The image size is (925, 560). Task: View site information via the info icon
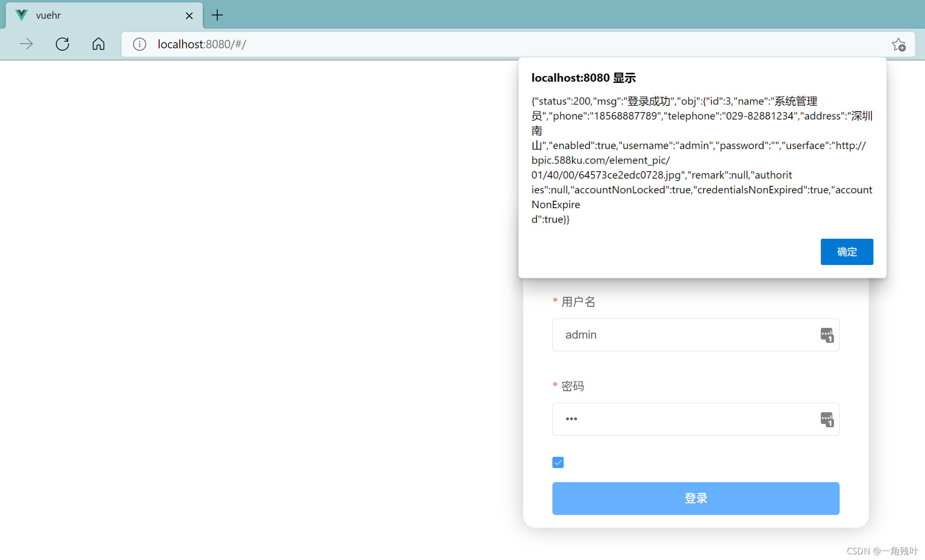[x=139, y=44]
